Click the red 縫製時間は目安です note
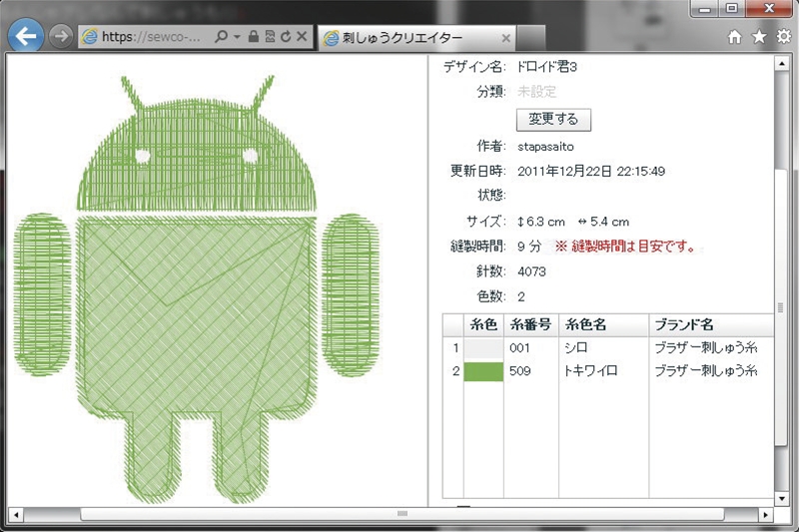 tap(626, 247)
